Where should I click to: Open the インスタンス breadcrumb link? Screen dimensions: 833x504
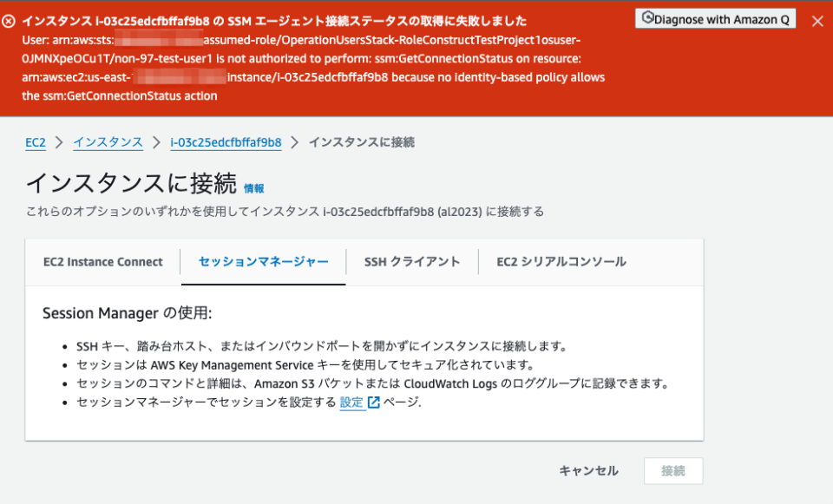tap(107, 142)
